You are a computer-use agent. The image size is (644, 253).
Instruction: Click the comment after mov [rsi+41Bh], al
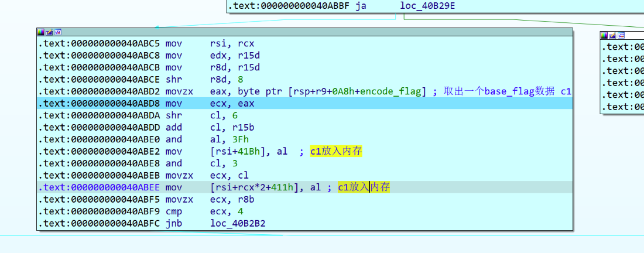tap(336, 151)
